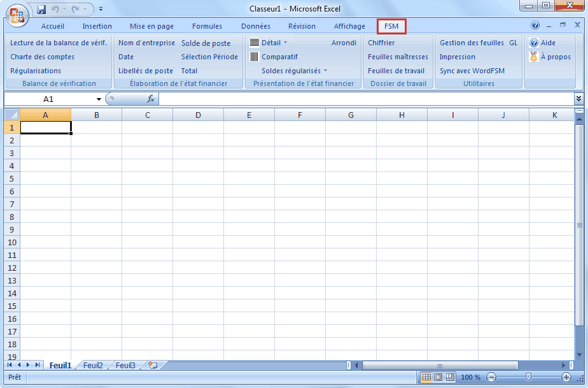Image resolution: width=588 pixels, height=388 pixels.
Task: Open the undo history dropdown arrow
Action: [64, 9]
